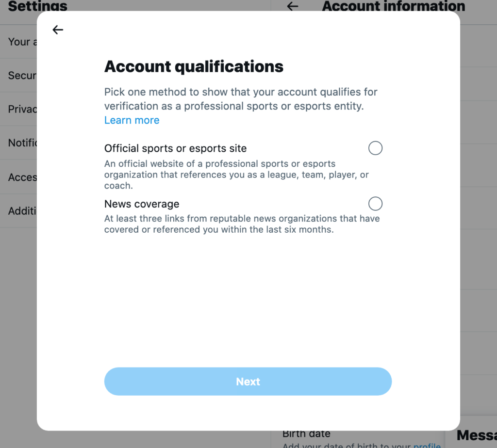The width and height of the screenshot is (497, 448).
Task: Expand the Messages panel
Action: (476, 435)
